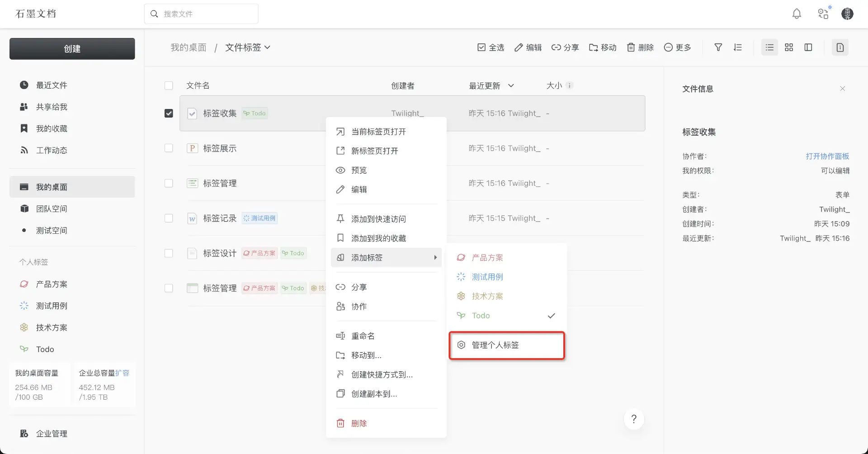Check the 标签展示 row checkbox

169,148
